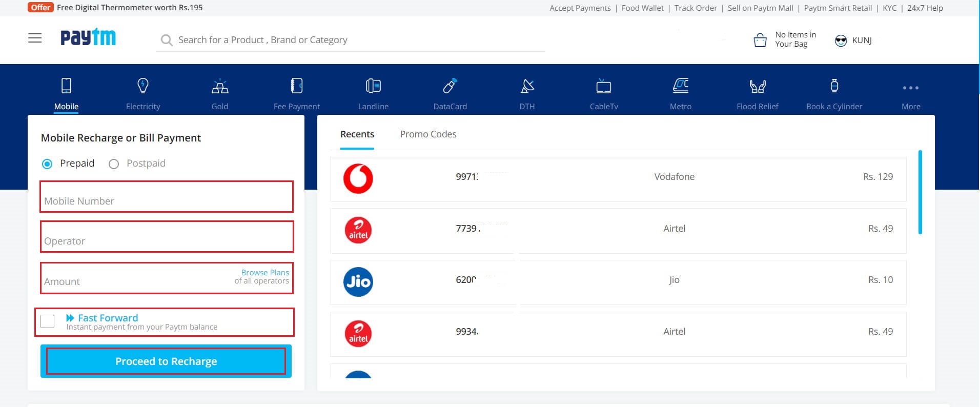The height and width of the screenshot is (407, 980).
Task: Open the Fee Payment icon
Action: (297, 86)
